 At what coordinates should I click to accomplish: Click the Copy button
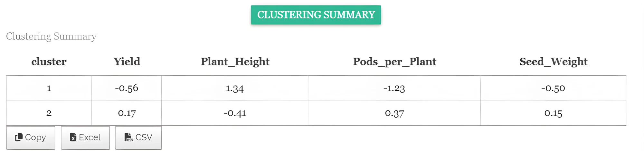pos(31,137)
